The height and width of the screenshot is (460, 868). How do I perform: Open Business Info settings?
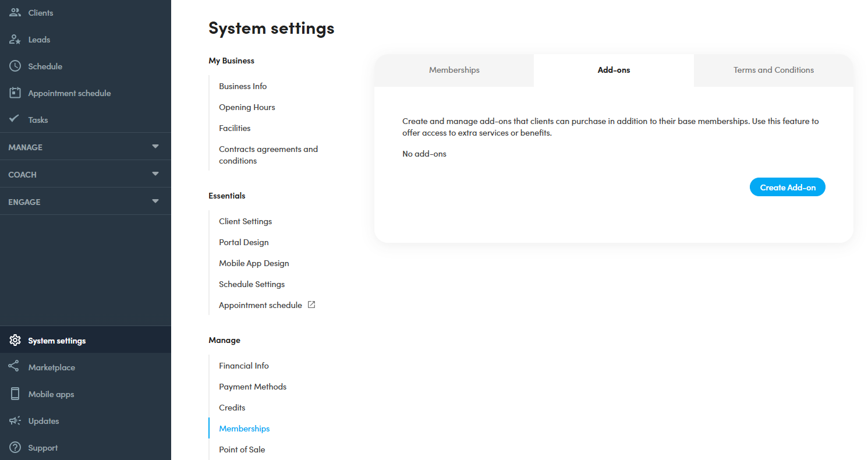click(243, 86)
